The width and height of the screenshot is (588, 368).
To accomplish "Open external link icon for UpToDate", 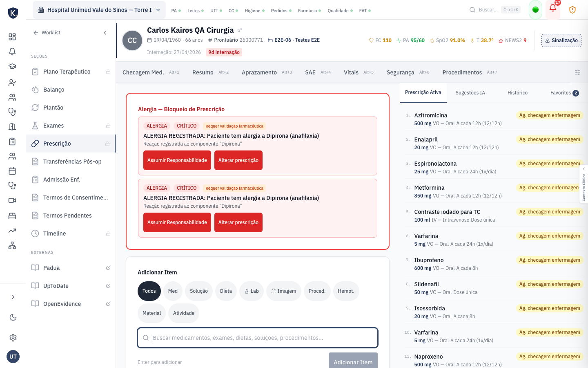I will point(108,286).
